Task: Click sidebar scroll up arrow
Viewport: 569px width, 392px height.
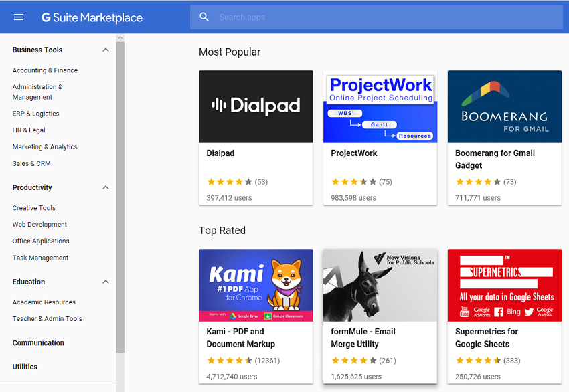Action: tap(120, 37)
